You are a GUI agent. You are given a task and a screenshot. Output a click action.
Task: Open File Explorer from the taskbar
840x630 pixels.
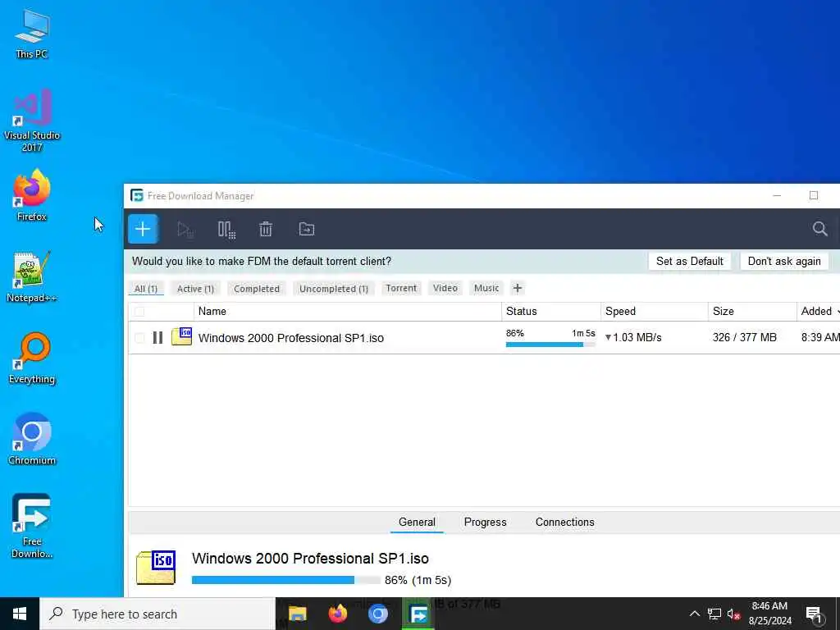point(297,614)
